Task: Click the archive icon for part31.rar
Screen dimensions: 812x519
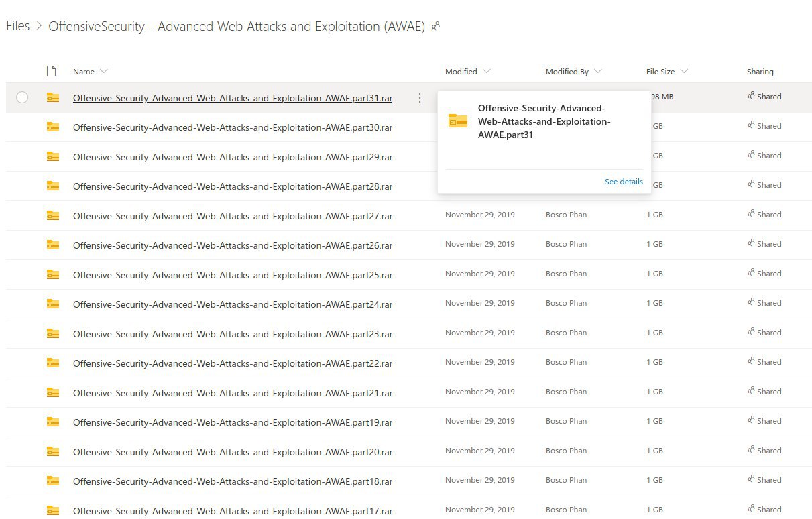Action: point(53,97)
